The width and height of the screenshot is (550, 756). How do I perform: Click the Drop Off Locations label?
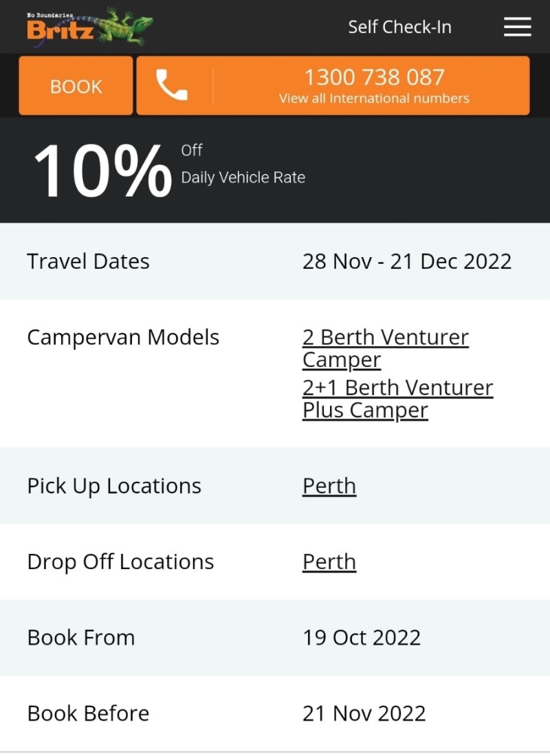[x=120, y=562]
